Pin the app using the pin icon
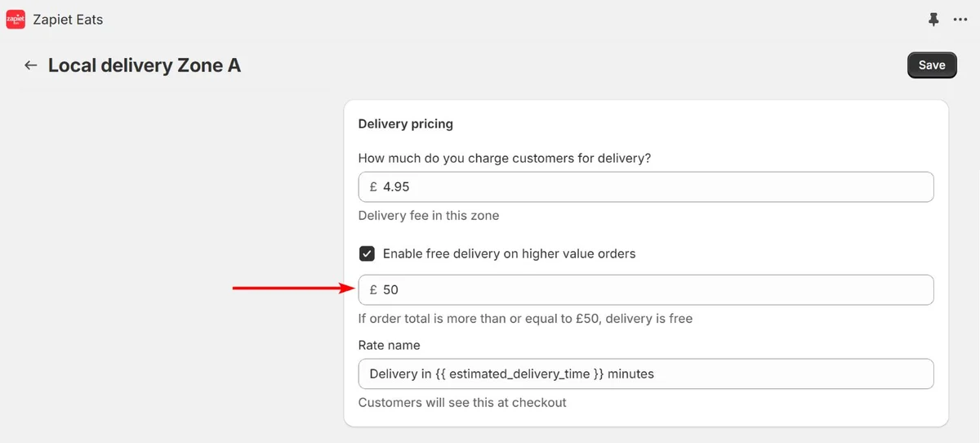 point(934,20)
